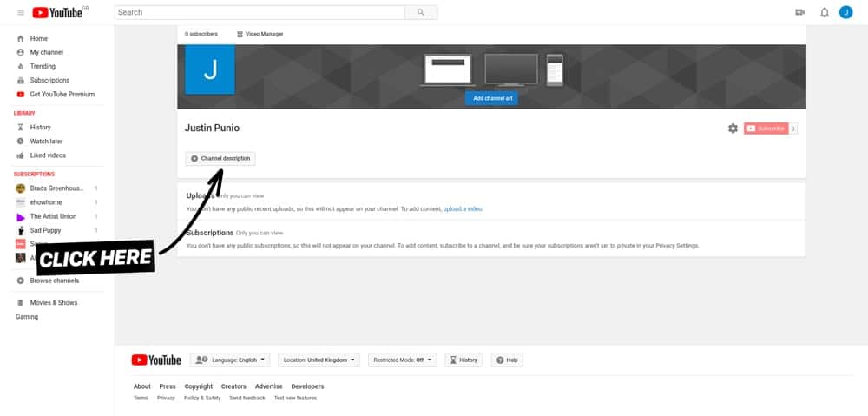Open Policy & Safety footer link
Image resolution: width=868 pixels, height=416 pixels.
[202, 399]
